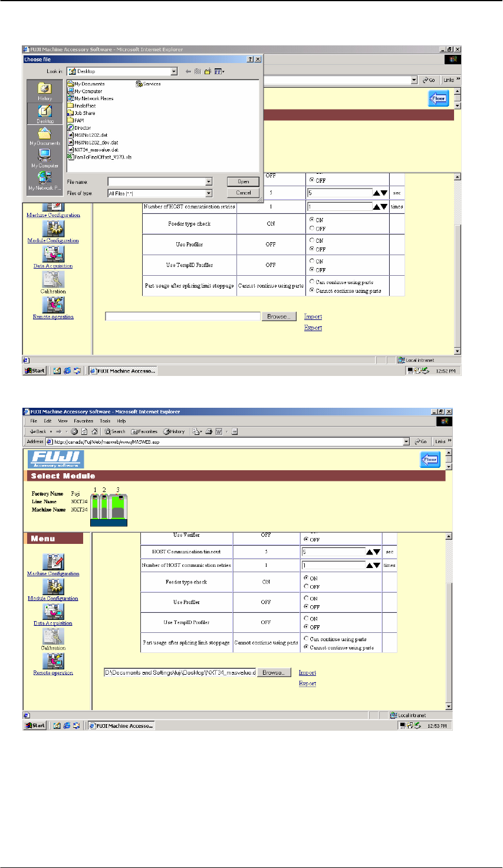
Task: Choose Cannot continue using parts behind Choose file dialog
Action: coord(312,291)
